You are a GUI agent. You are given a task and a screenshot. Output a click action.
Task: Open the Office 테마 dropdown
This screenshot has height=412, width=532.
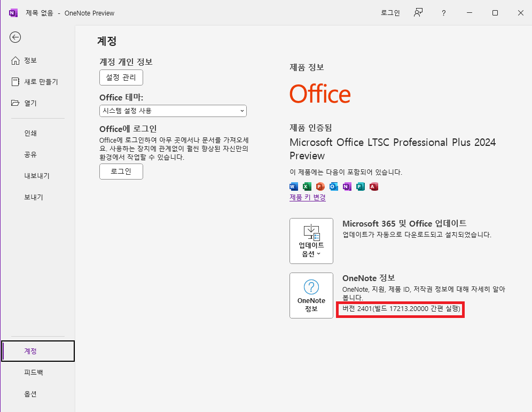173,111
